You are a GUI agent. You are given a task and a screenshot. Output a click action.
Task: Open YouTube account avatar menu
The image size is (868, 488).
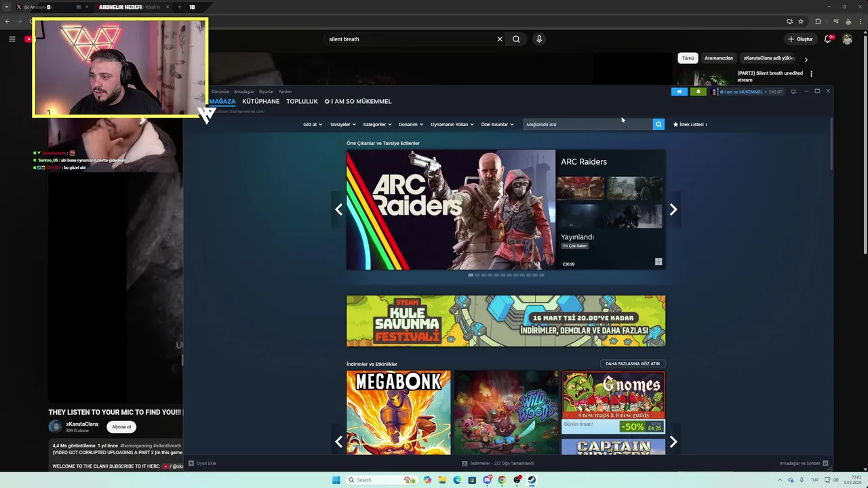pyautogui.click(x=847, y=39)
